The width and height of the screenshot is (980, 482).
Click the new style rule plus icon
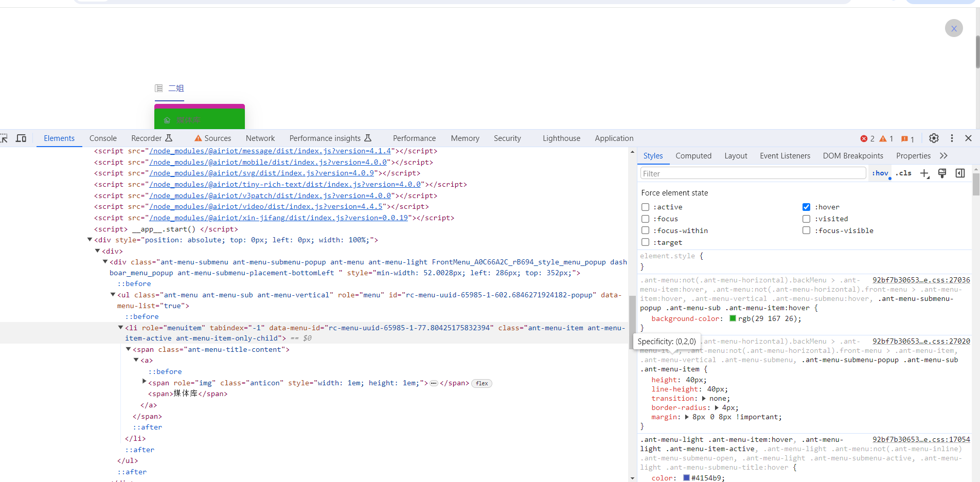(924, 174)
